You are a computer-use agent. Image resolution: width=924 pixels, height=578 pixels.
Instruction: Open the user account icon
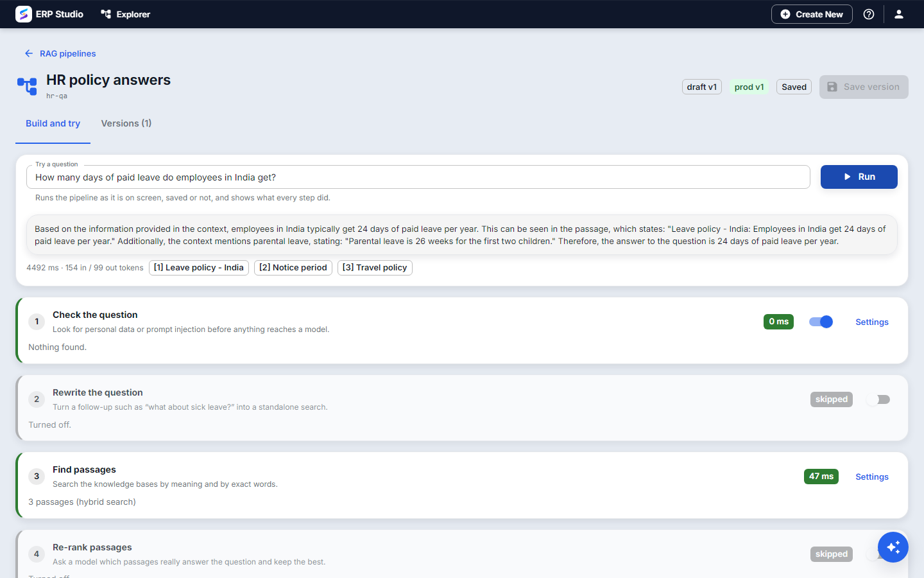pyautogui.click(x=899, y=14)
